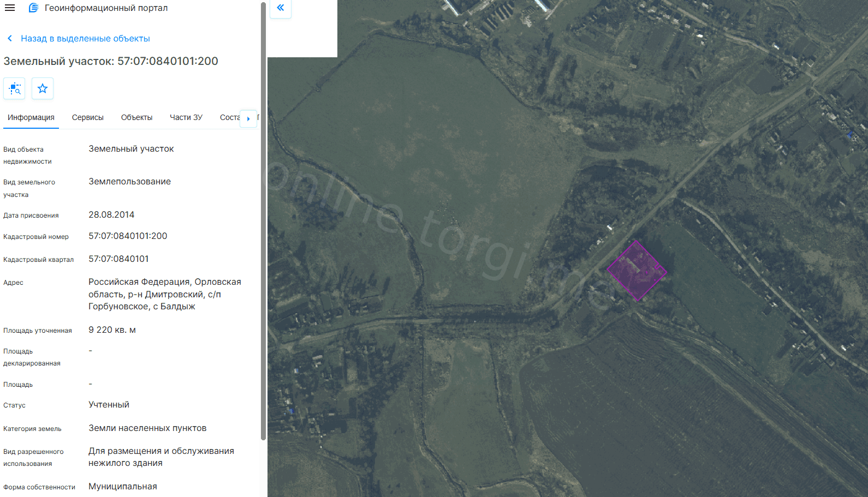Add parcel to favorites with star icon

click(x=43, y=88)
